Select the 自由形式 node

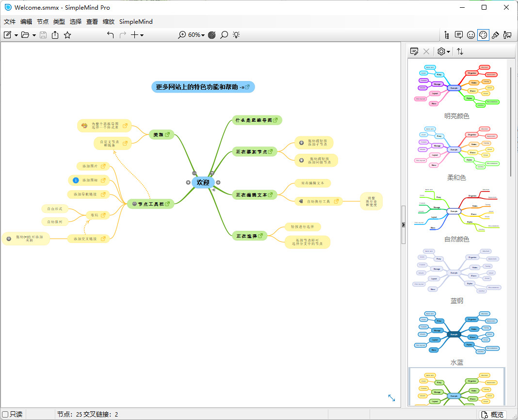pos(54,209)
